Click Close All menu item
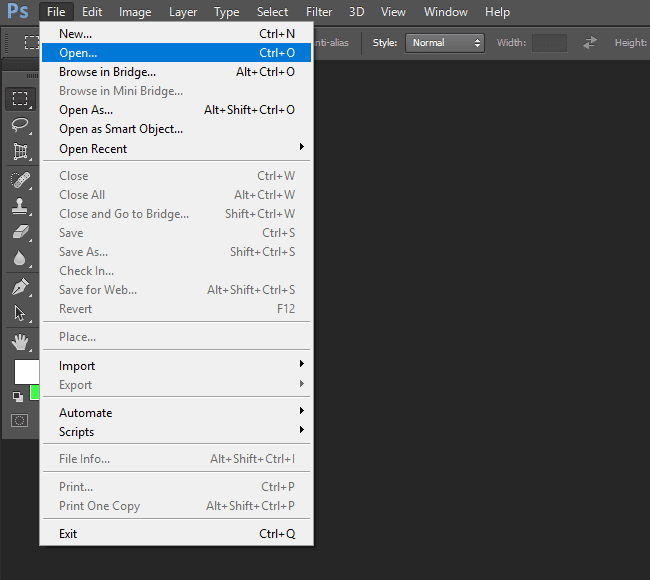Viewport: 650px width, 580px height. click(176, 195)
